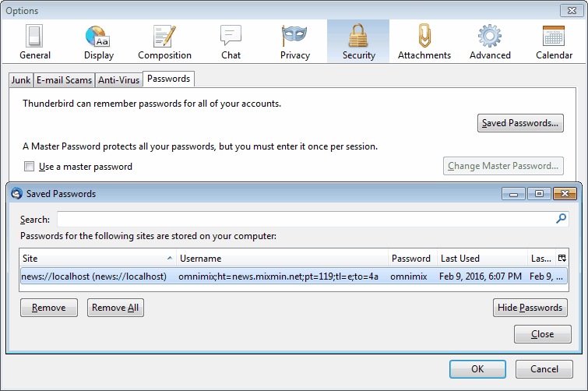Enable Use a master password checkbox
Viewport: 588px width, 391px height.
click(x=30, y=166)
